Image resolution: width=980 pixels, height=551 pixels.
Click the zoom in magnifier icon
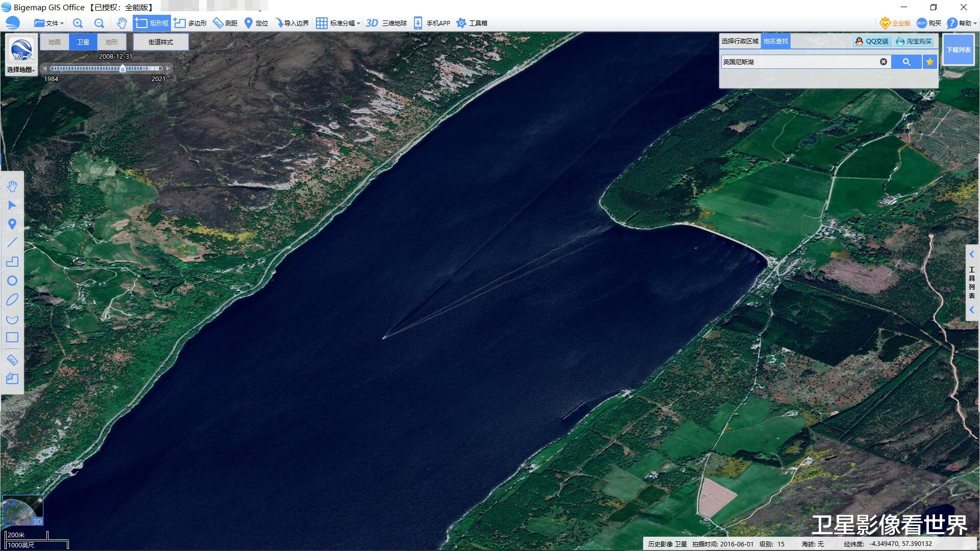click(x=78, y=23)
